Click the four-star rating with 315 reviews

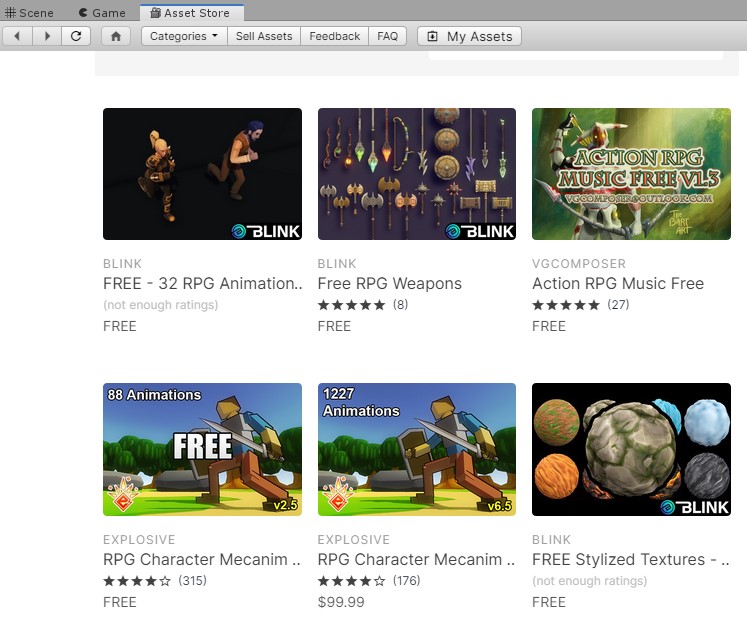[155, 581]
